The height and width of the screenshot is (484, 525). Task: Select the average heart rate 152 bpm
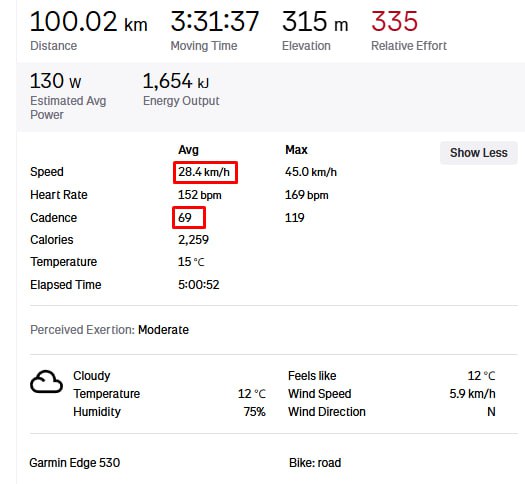200,195
